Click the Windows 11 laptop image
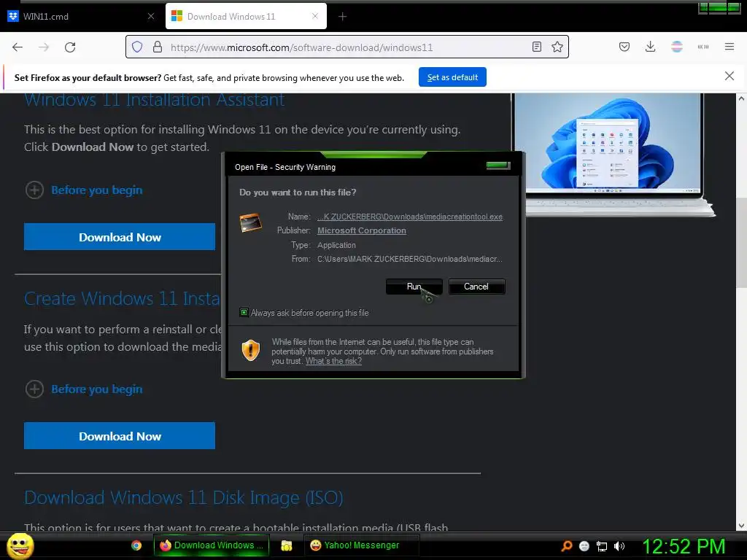747x560 pixels. [x=612, y=155]
